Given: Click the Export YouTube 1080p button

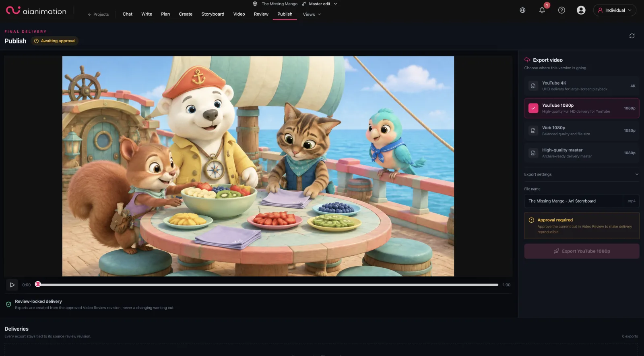Looking at the screenshot, I should pyautogui.click(x=582, y=251).
